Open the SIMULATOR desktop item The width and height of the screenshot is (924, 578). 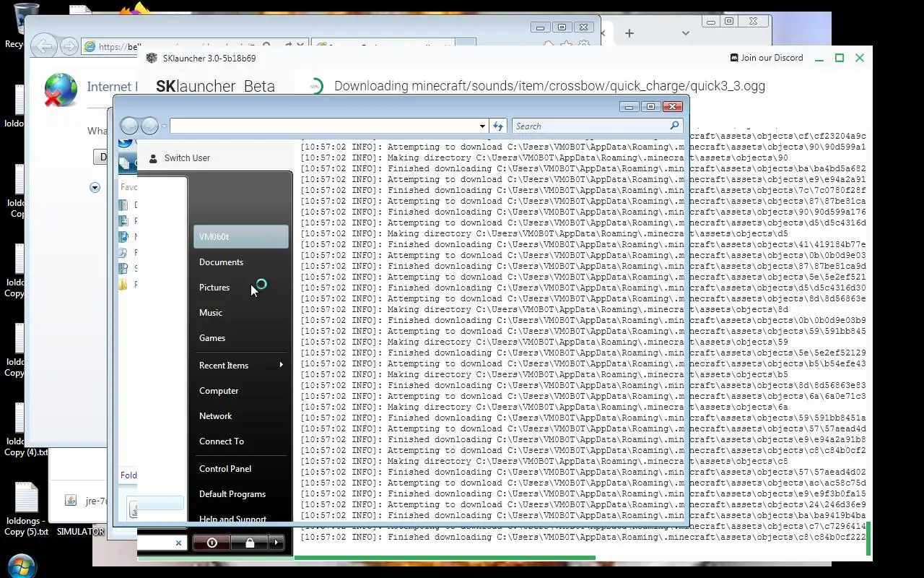click(x=80, y=532)
